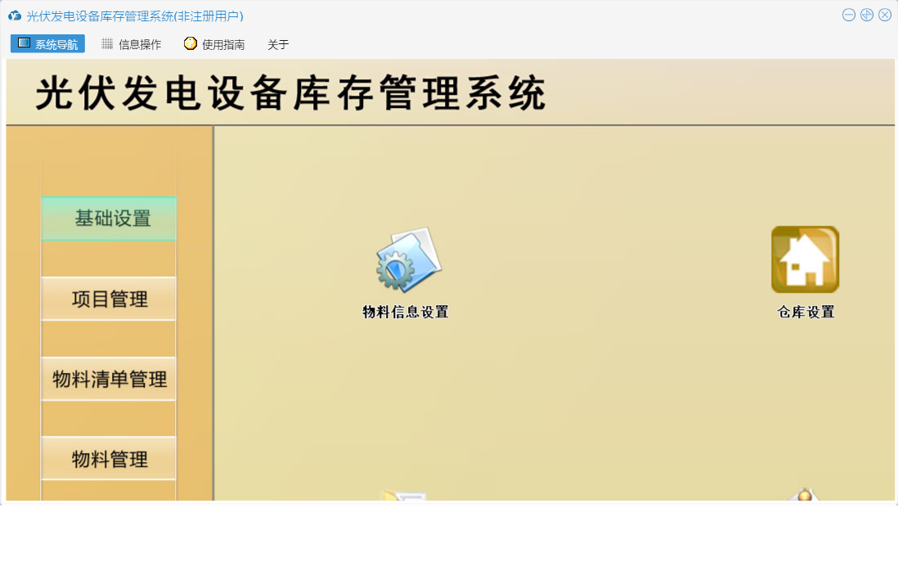This screenshot has height=588, width=898.
Task: Open the 仓库设置 house icon
Action: coord(805,259)
